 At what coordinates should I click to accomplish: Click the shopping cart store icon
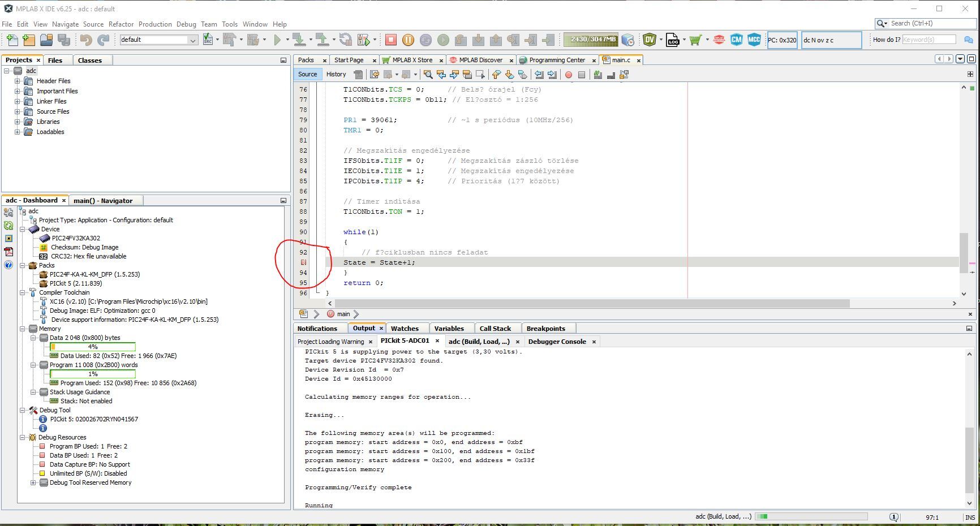tap(696, 40)
